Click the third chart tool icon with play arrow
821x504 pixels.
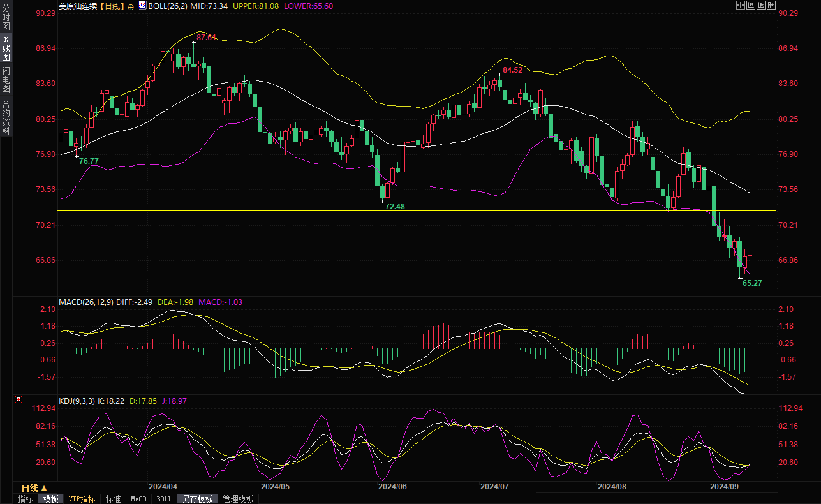pyautogui.click(x=761, y=6)
